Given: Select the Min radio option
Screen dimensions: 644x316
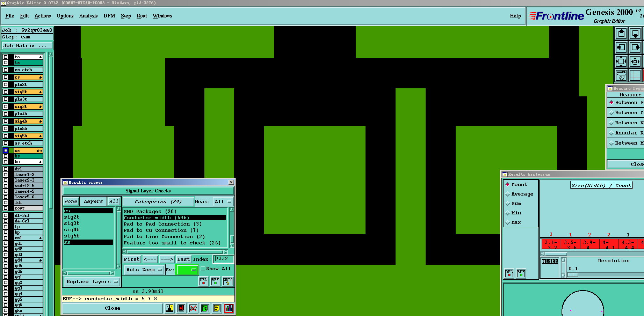Looking at the screenshot, I should [x=508, y=213].
